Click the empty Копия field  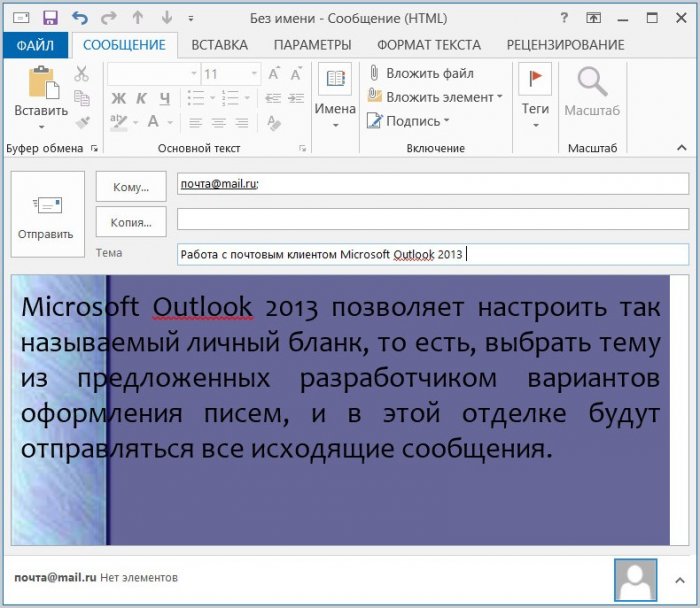(433, 219)
